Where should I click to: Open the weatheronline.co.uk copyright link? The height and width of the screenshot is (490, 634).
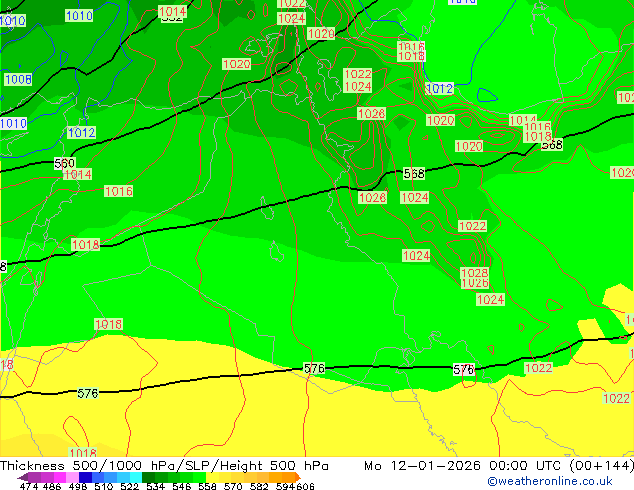[x=550, y=481]
